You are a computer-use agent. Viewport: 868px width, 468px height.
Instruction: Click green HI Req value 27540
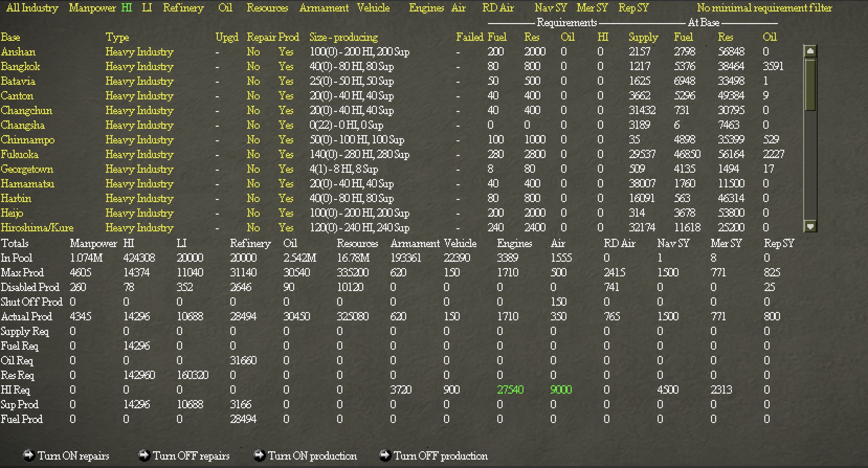click(x=510, y=389)
